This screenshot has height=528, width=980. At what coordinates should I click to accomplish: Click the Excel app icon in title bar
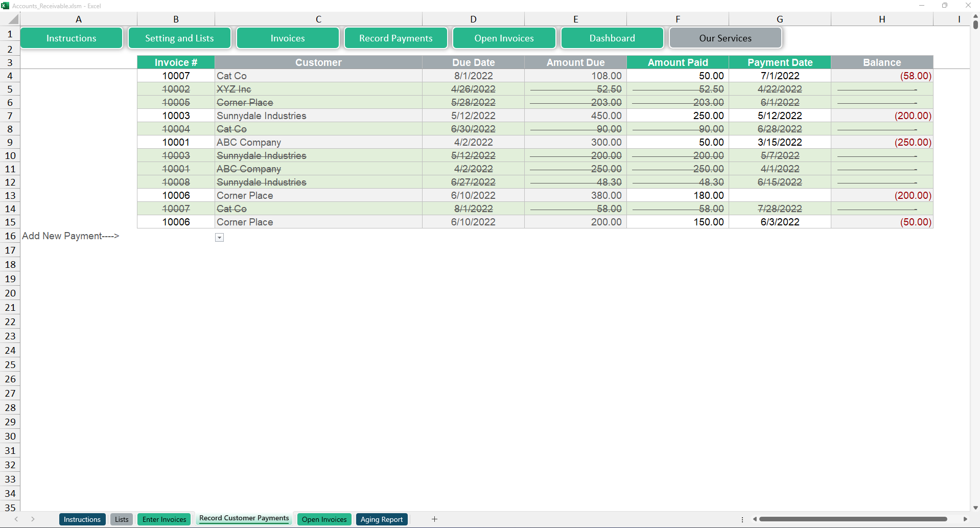5,6
